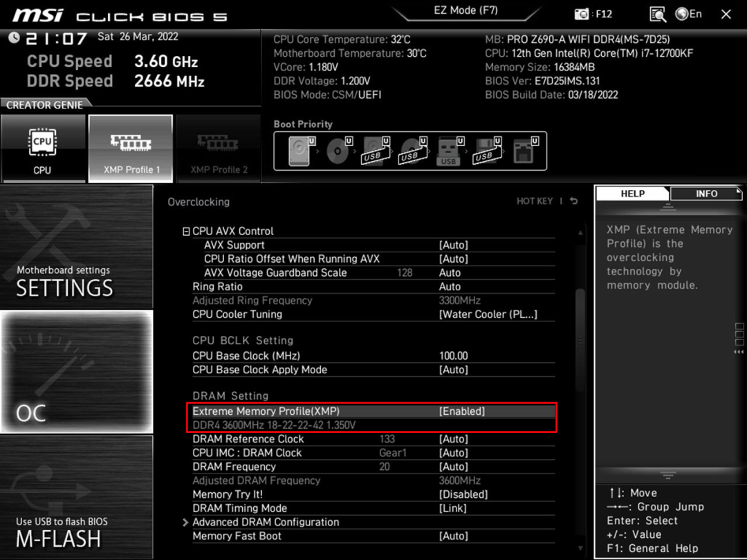
Task: Switch to the INFO tab
Action: [706, 194]
